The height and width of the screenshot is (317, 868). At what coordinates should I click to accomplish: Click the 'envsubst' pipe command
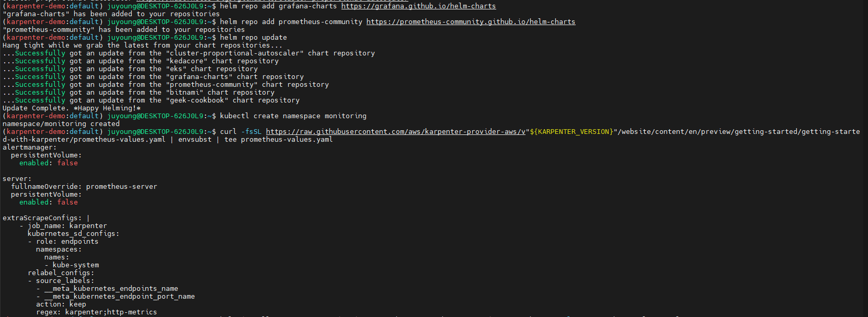(195, 140)
